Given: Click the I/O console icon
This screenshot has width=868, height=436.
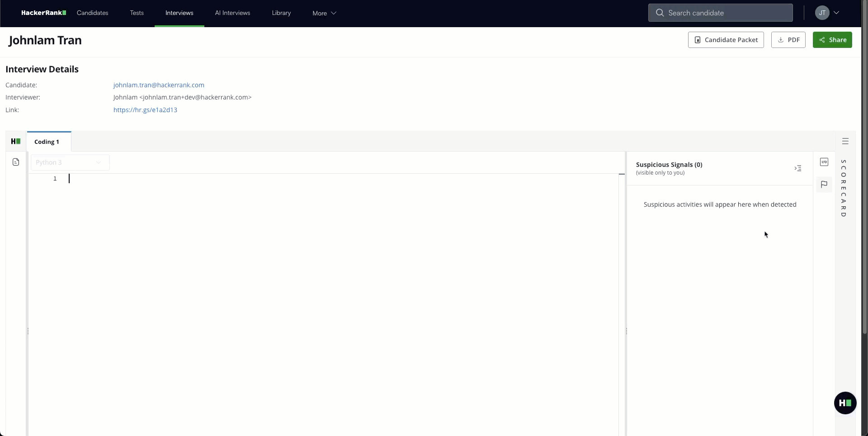Looking at the screenshot, I should tap(824, 161).
